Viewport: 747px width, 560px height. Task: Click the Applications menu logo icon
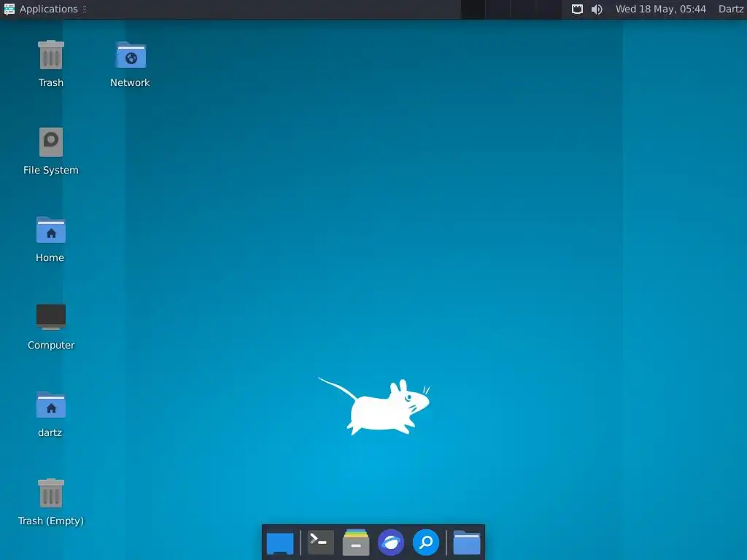[x=9, y=9]
